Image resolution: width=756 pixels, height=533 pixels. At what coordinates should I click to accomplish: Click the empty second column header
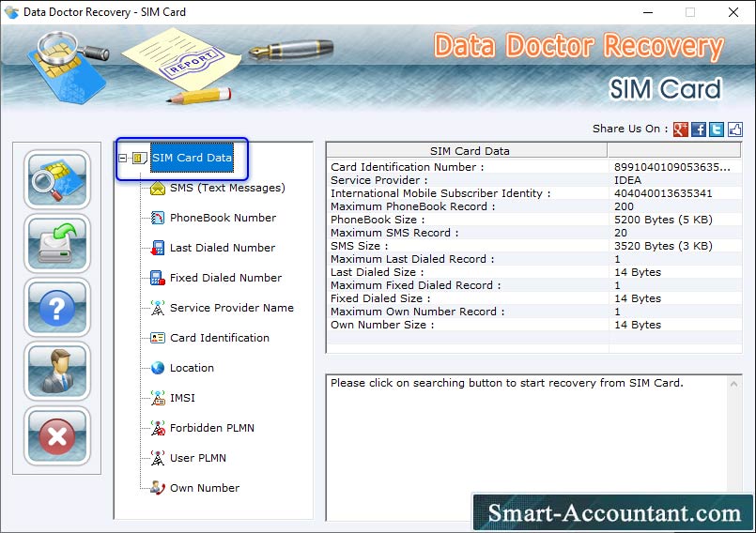pyautogui.click(x=674, y=151)
